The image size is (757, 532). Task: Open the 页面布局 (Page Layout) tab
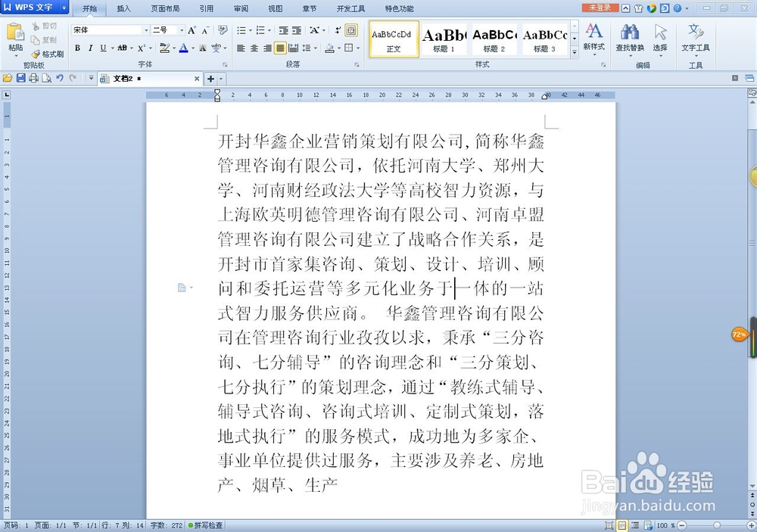165,8
